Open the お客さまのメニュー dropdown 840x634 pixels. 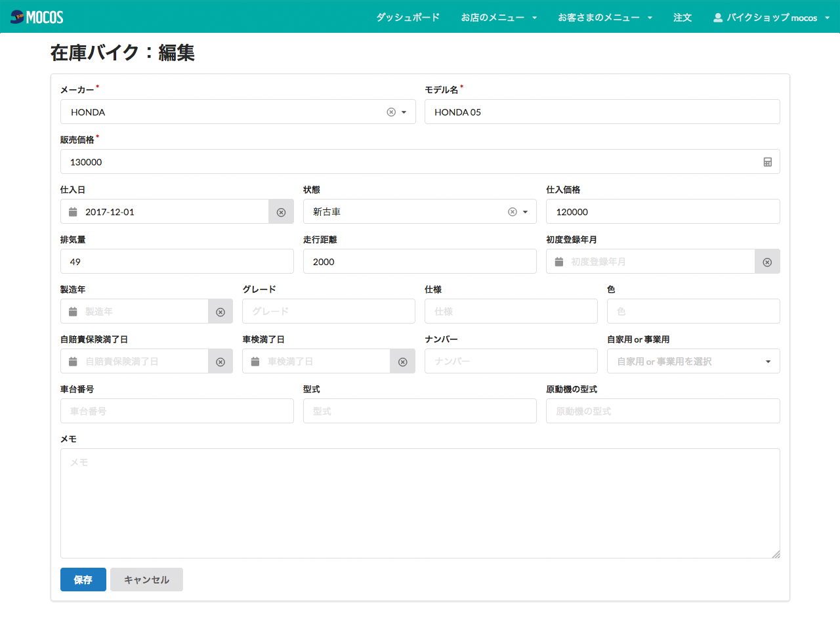605,18
